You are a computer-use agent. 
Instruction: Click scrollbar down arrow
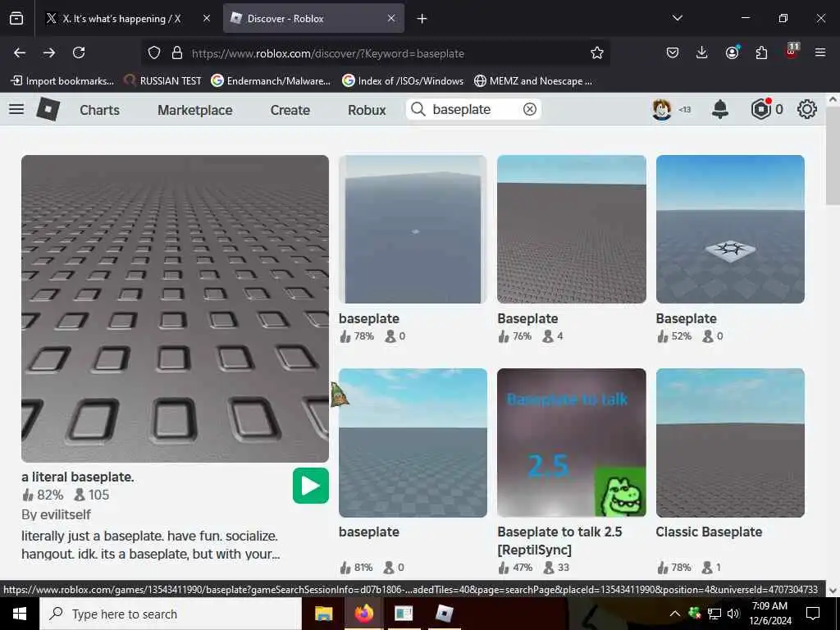[833, 590]
